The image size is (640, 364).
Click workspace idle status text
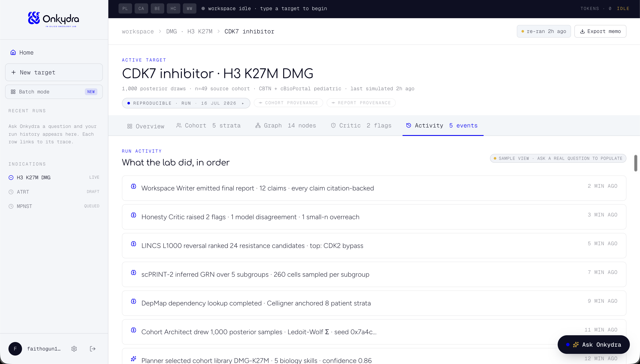(x=267, y=8)
